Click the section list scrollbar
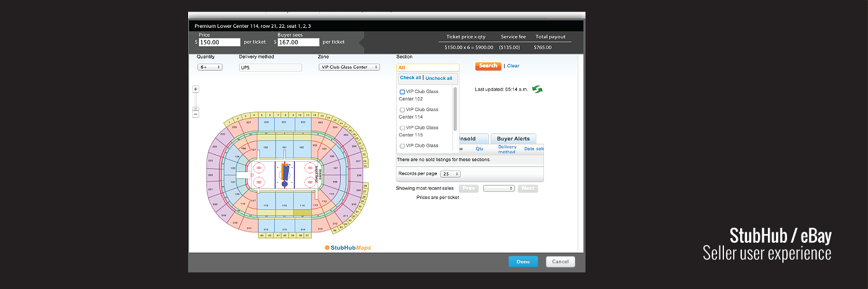 [455, 109]
